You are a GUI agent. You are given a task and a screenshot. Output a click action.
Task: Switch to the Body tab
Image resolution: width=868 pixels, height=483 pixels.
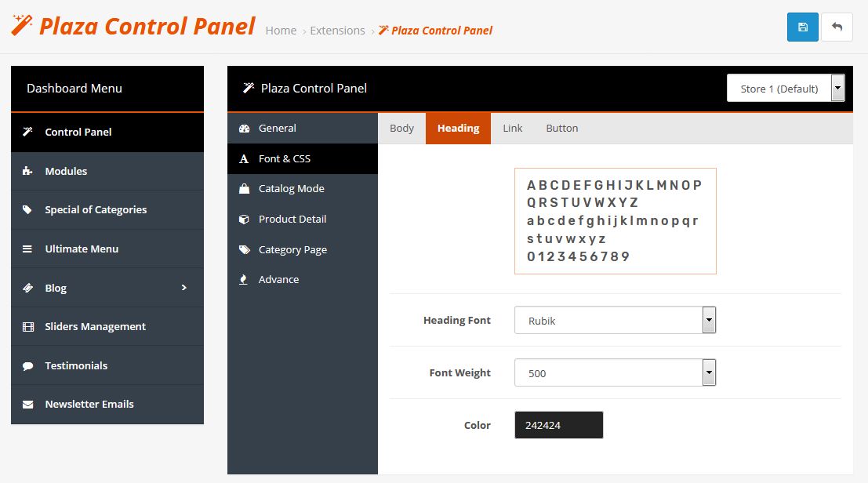tap(402, 129)
